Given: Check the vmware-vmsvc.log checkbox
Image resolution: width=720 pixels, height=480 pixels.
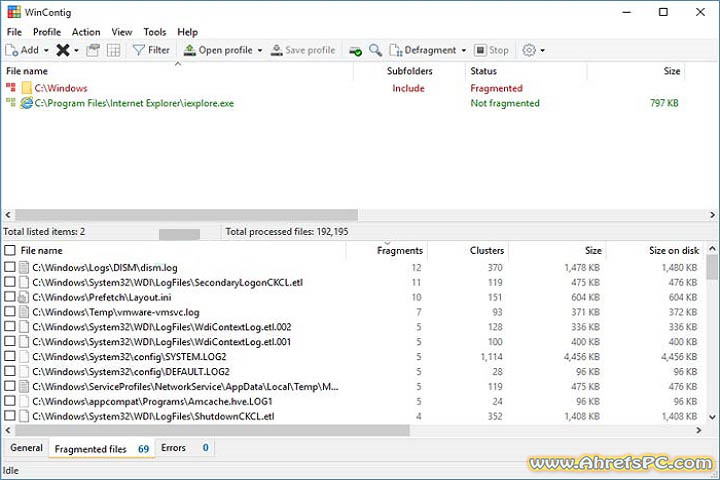Looking at the screenshot, I should pos(10,311).
